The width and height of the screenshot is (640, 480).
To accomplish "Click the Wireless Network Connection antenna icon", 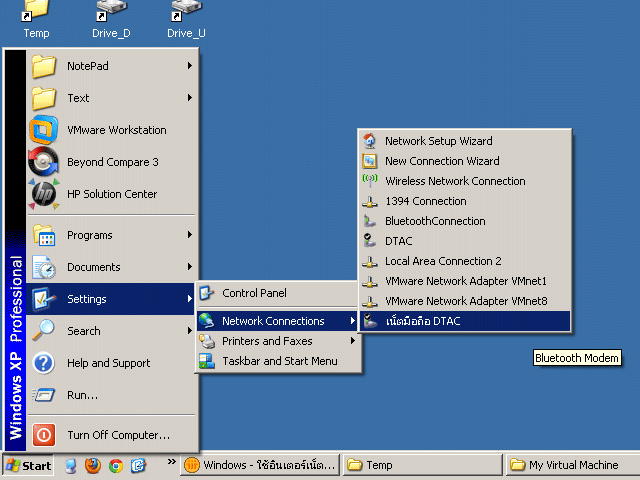I will (x=370, y=181).
